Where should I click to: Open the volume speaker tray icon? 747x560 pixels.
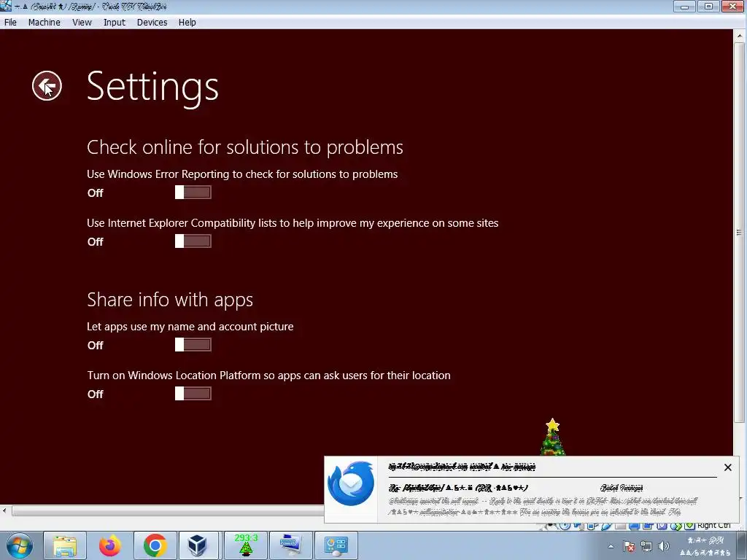coord(664,546)
